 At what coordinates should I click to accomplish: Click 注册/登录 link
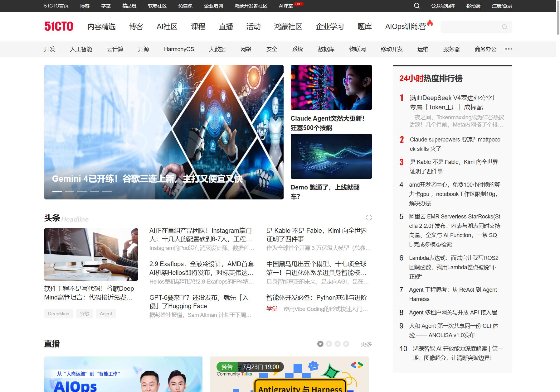tap(502, 6)
